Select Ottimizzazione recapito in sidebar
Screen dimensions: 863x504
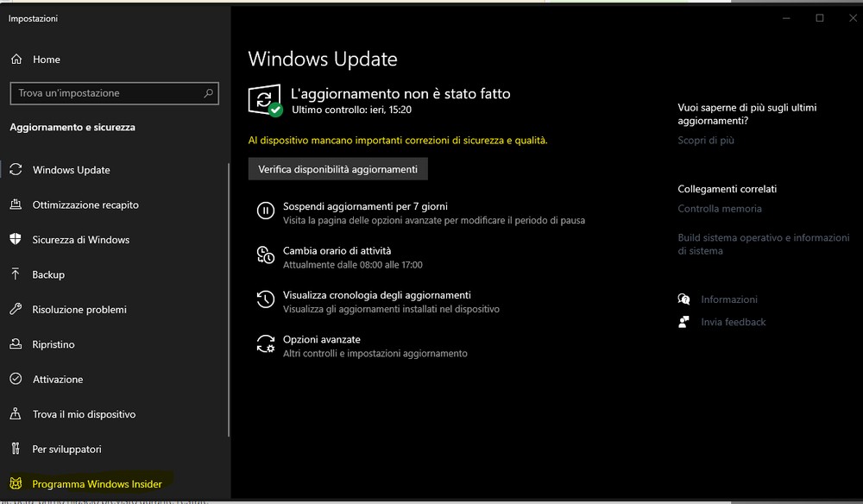tap(85, 205)
